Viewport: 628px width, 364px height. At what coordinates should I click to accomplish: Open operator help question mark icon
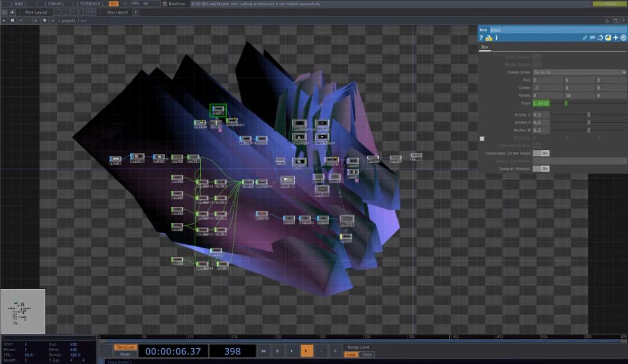(x=481, y=38)
